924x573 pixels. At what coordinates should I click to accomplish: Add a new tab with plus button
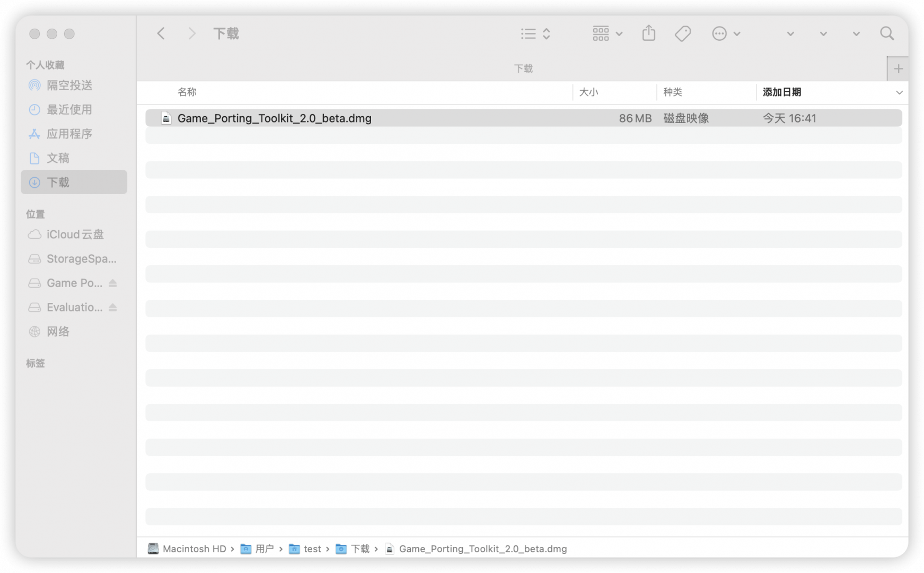898,68
